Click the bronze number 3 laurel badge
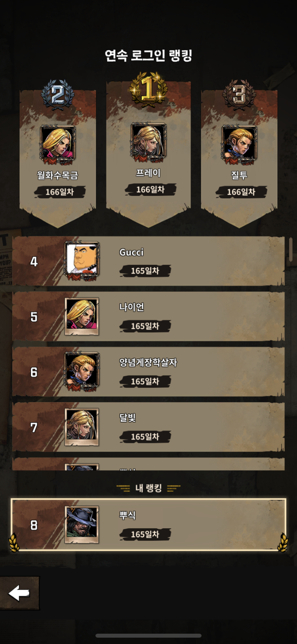This screenshot has height=644, width=297. click(239, 94)
